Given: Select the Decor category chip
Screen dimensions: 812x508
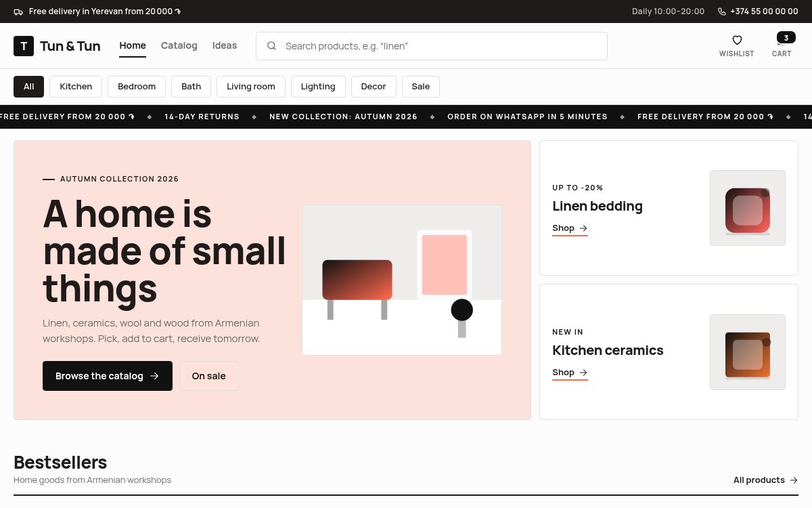Looking at the screenshot, I should pos(374,87).
